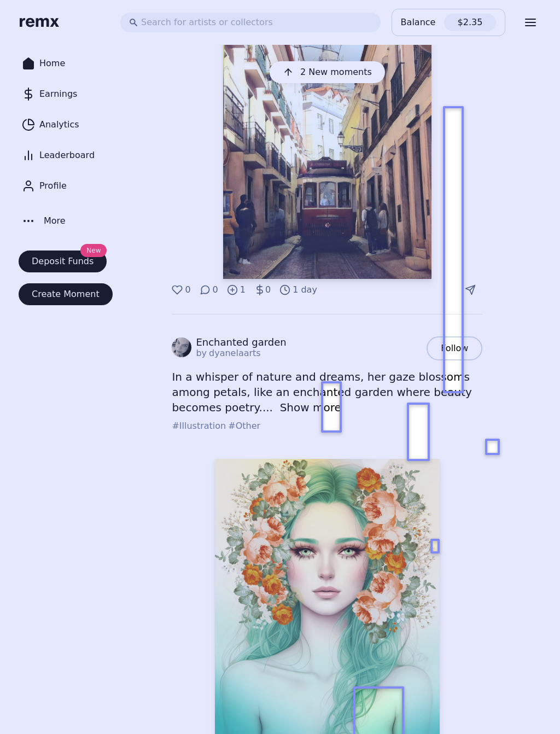Click the Profile person icon
Image resolution: width=560 pixels, height=734 pixels.
[28, 186]
